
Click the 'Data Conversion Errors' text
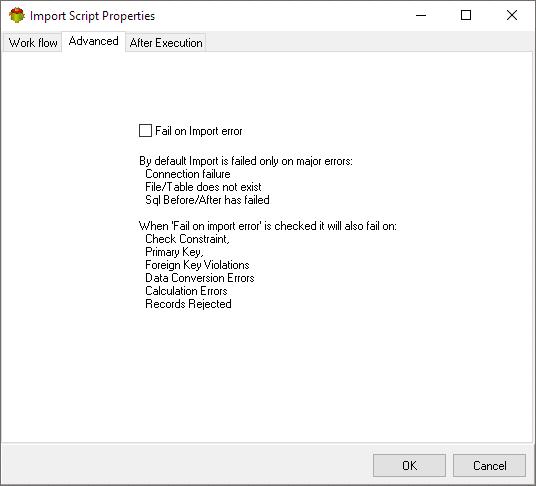(x=200, y=278)
